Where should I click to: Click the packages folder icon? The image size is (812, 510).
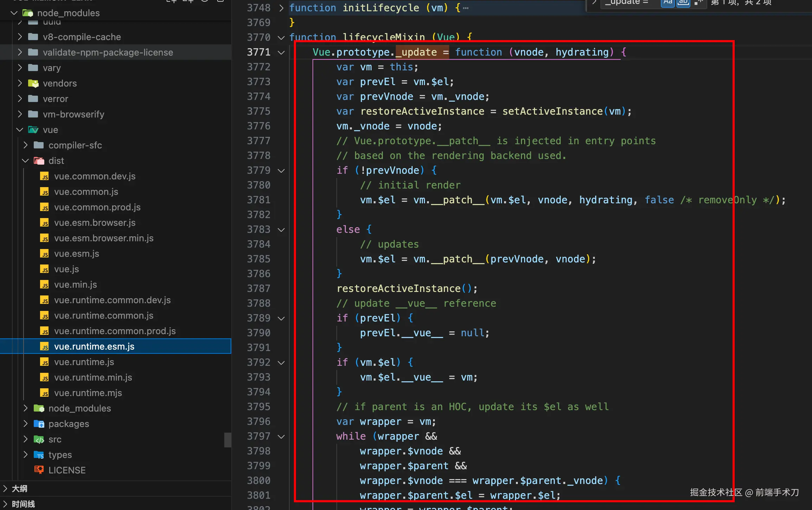point(39,424)
